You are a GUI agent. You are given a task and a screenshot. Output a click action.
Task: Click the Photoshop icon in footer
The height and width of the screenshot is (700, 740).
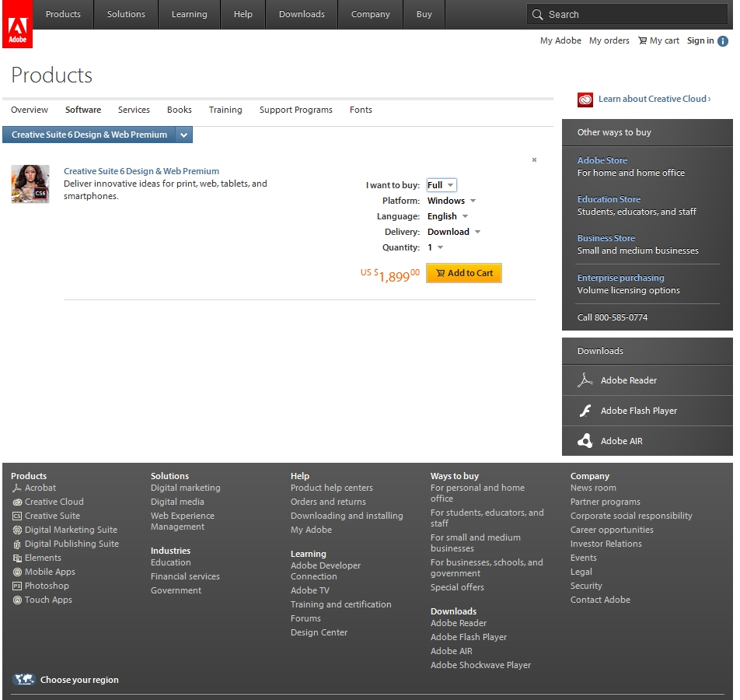coord(17,586)
